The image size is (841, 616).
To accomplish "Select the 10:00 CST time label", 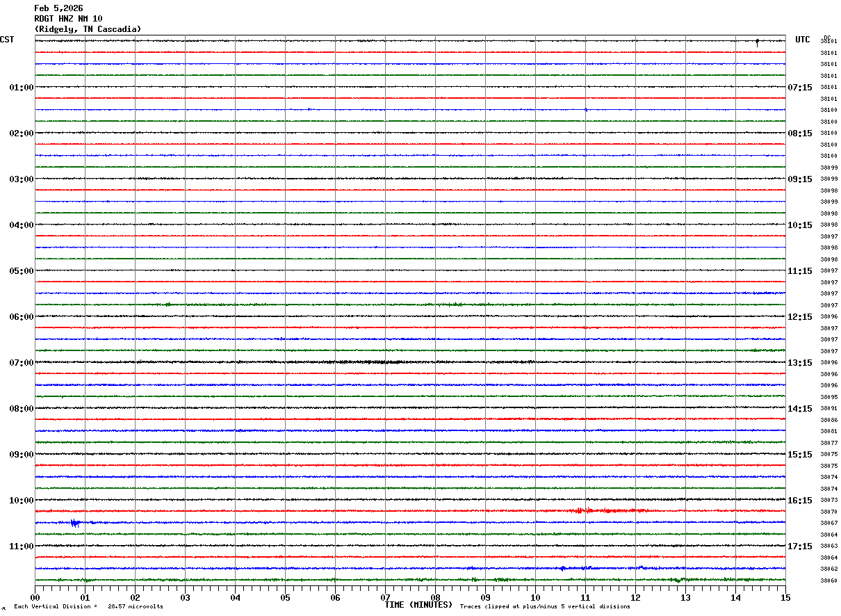I will coord(22,501).
